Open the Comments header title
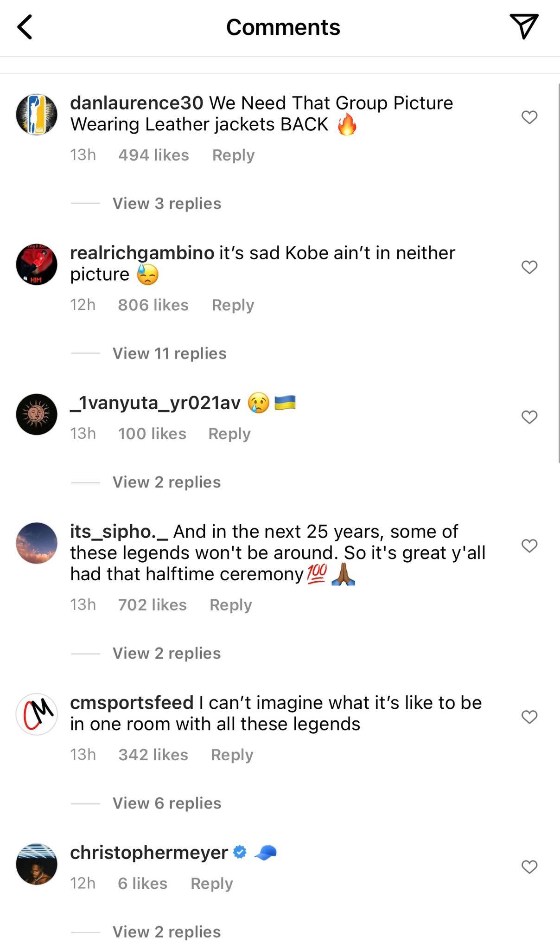 pyautogui.click(x=282, y=26)
